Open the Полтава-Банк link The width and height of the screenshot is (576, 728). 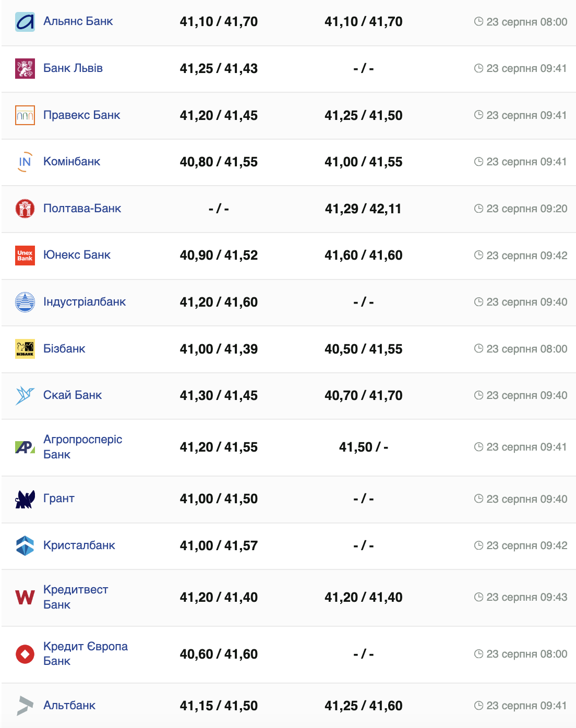point(82,209)
